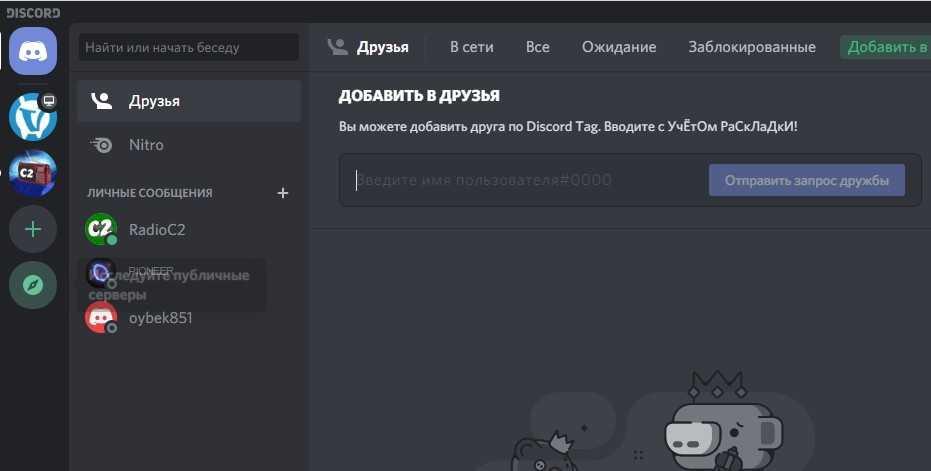This screenshot has width=931, height=471.
Task: Select Друзья in the sidebar
Action: tap(189, 101)
